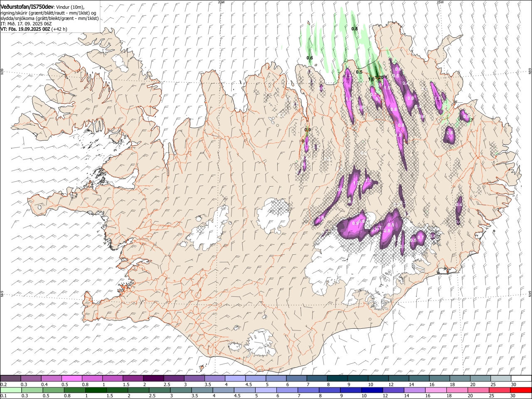
Task: Pick lower legend swatch between 3 and 3.5
Action: pos(180,390)
